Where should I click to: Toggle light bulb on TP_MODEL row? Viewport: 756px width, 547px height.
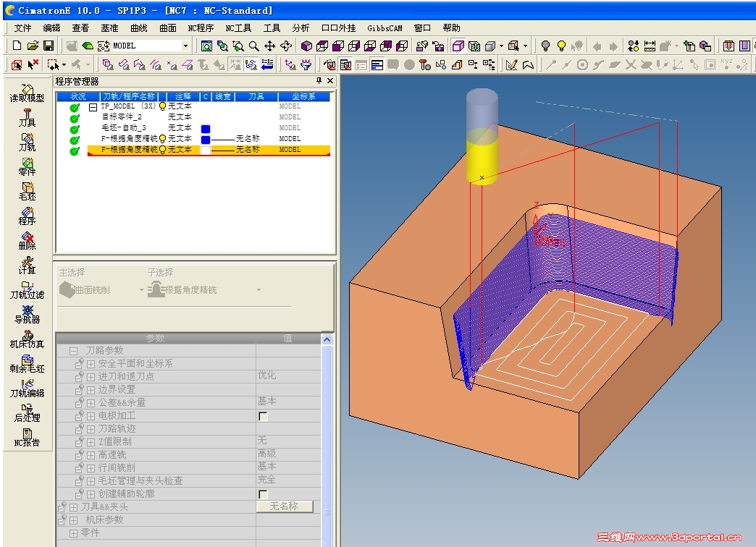[162, 106]
